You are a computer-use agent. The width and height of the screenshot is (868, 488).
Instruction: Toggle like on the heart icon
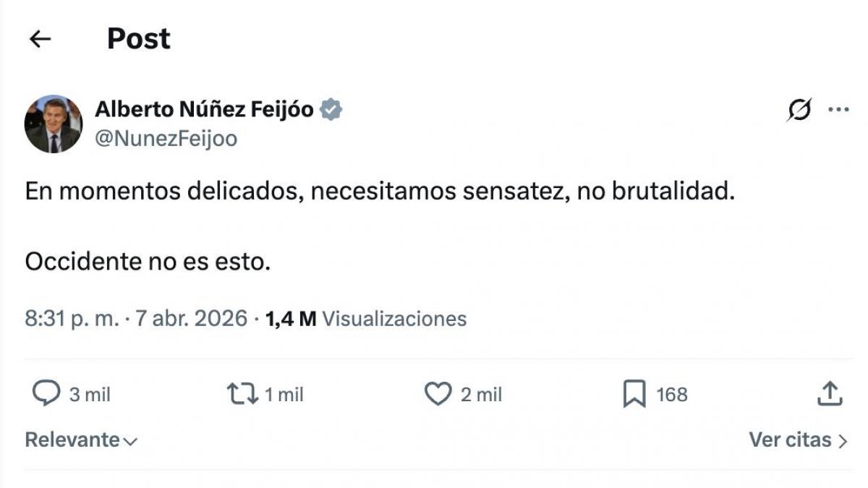437,394
